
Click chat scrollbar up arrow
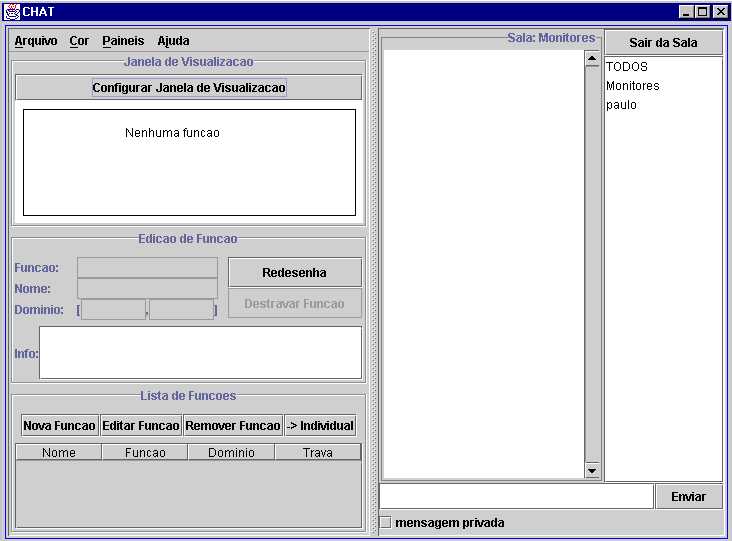click(x=592, y=59)
